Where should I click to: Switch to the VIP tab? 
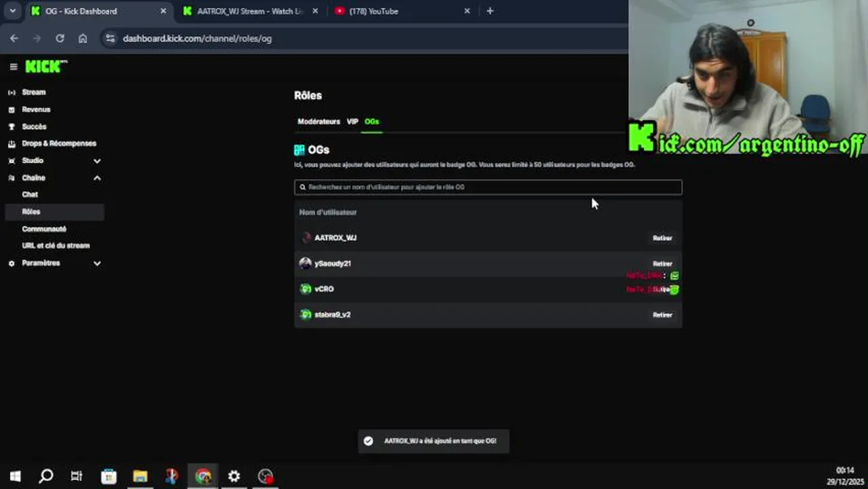352,122
